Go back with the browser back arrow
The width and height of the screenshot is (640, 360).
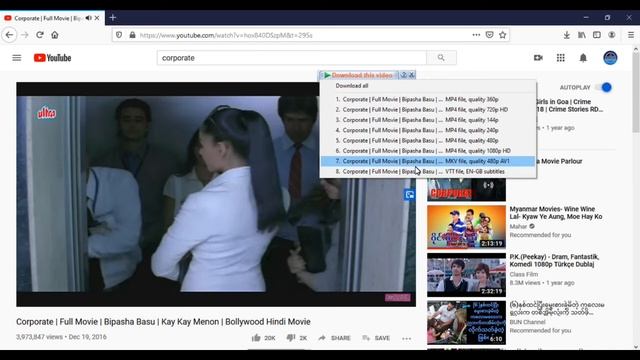click(x=9, y=35)
